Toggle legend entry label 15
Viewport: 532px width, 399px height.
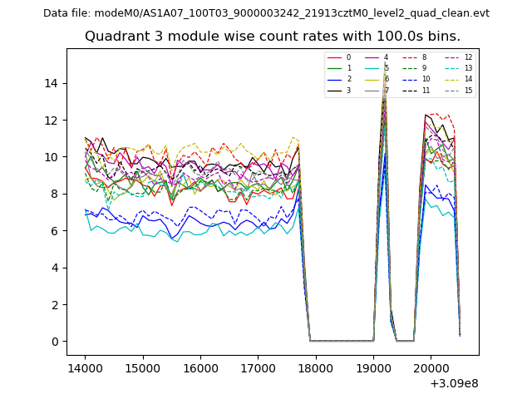[468, 90]
